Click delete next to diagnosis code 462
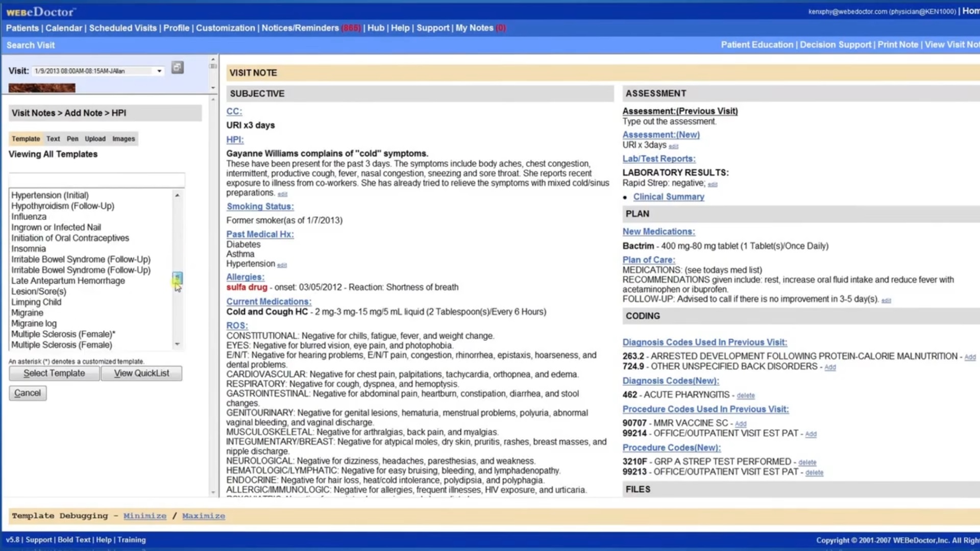The height and width of the screenshot is (551, 980). point(746,395)
